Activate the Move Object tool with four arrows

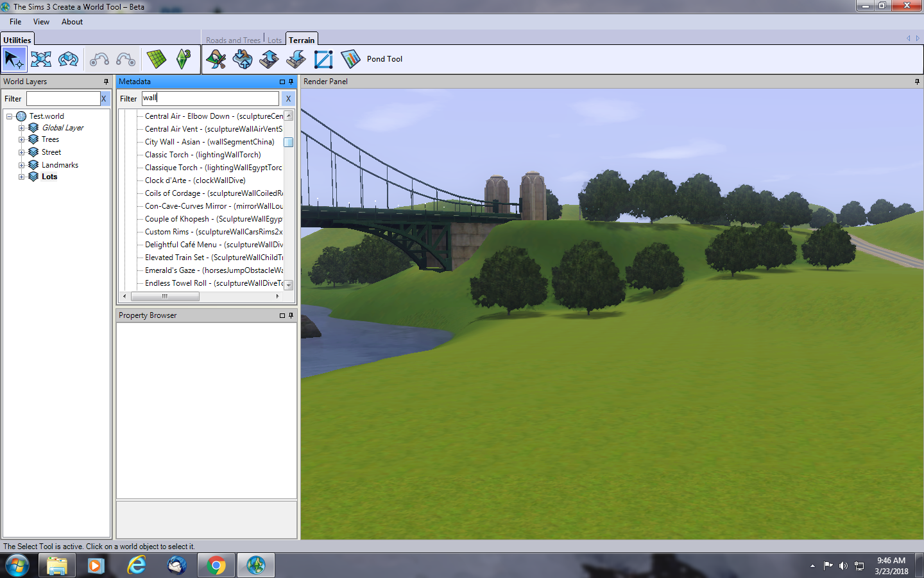click(41, 60)
